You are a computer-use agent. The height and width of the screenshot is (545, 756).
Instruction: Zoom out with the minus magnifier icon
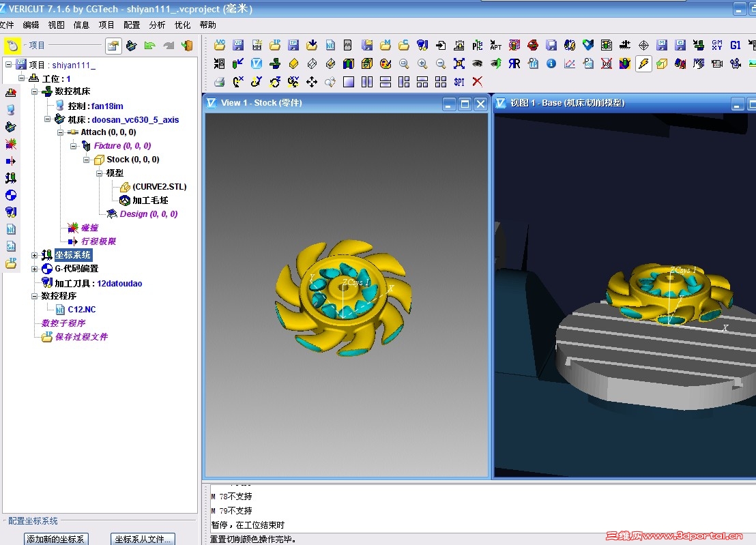[440, 63]
